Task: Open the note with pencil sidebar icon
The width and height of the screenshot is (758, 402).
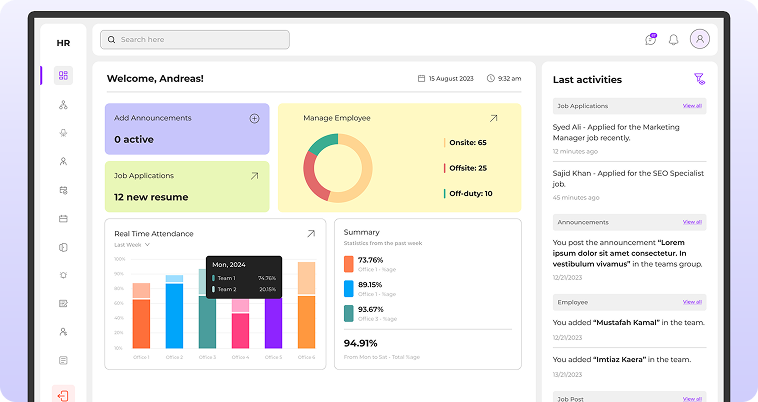Action: coord(63,303)
